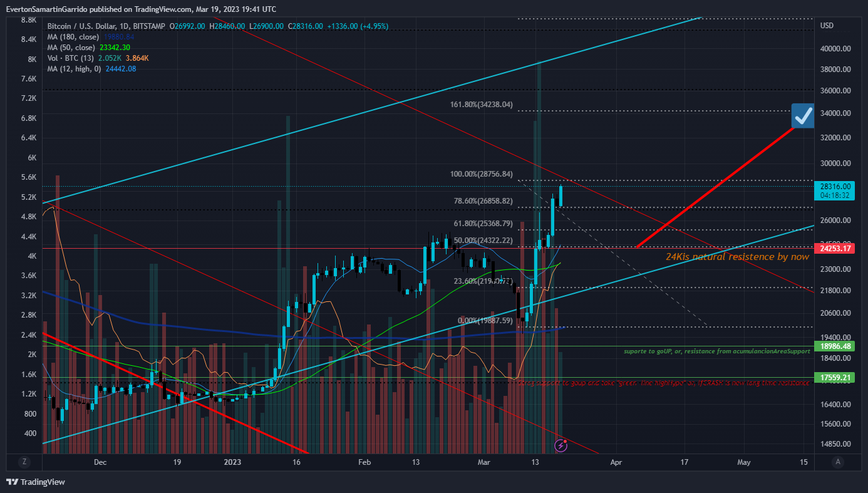Click the countdown timer 04:18:32
Image resolution: width=868 pixels, height=493 pixels.
[835, 195]
